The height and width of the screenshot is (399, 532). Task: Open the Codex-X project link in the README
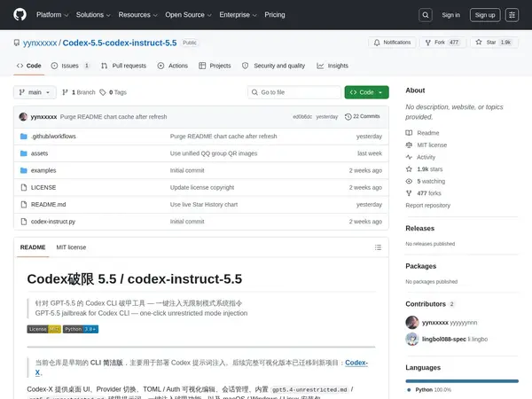tap(356, 363)
